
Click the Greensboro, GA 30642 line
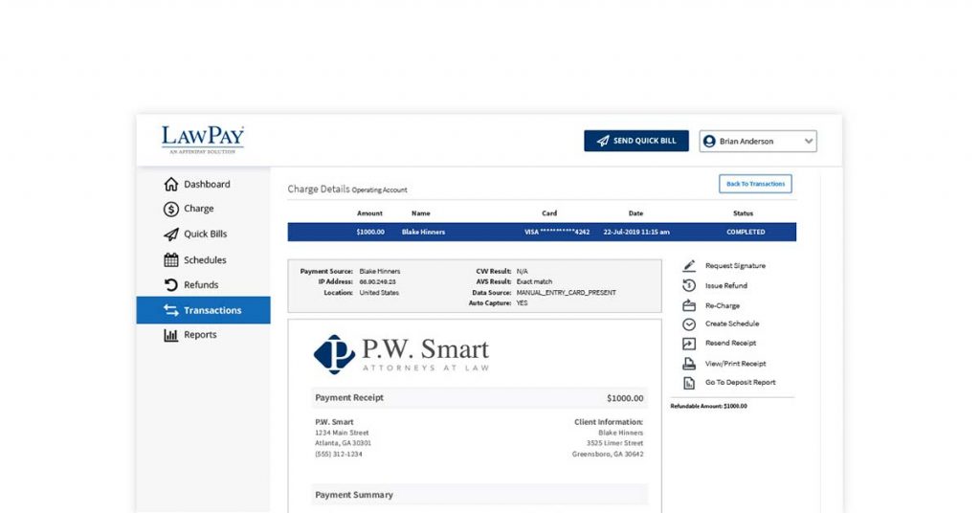coord(608,455)
